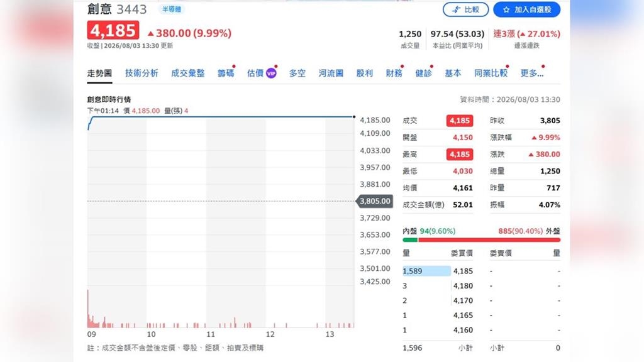644x362 pixels.
Task: Open the 河流圖 tab
Action: click(331, 73)
